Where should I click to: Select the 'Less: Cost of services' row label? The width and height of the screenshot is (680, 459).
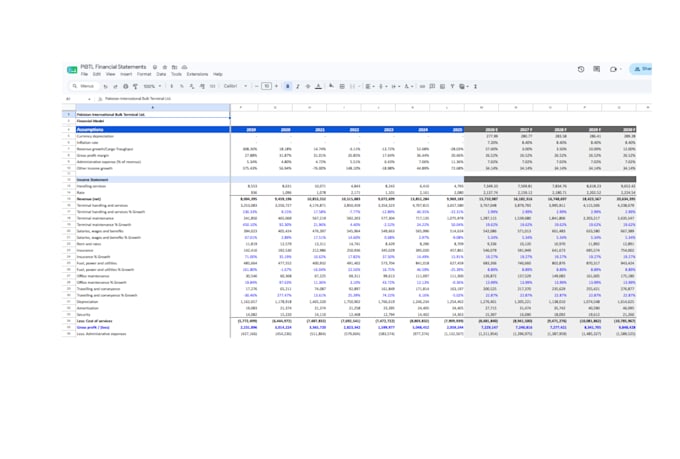click(95, 321)
